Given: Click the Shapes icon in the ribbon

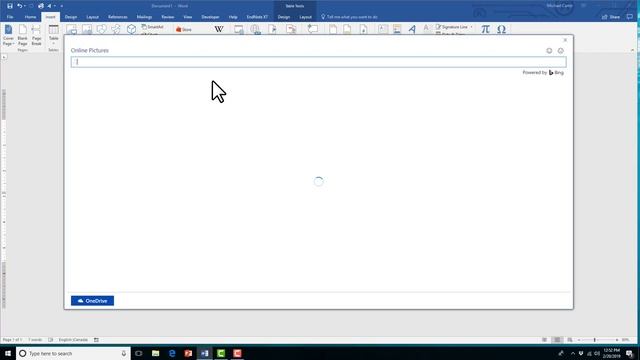Looking at the screenshot, I should point(101,29).
